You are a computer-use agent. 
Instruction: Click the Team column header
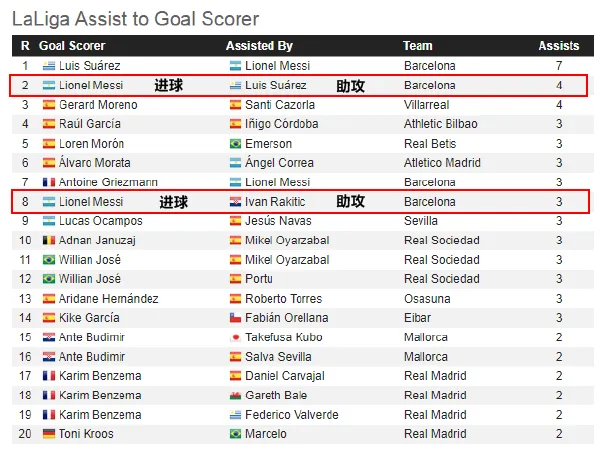[418, 46]
